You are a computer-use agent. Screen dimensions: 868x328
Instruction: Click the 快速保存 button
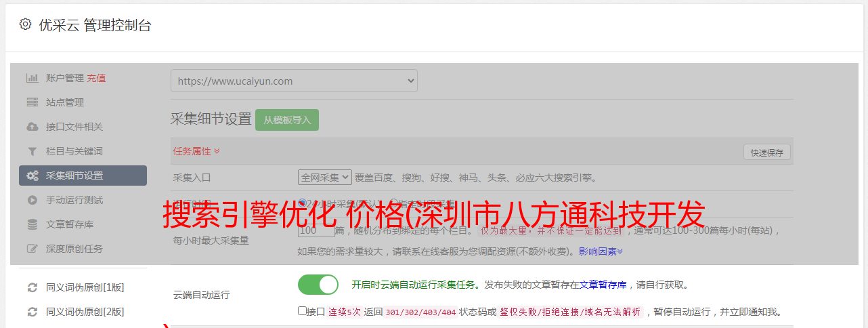(766, 152)
